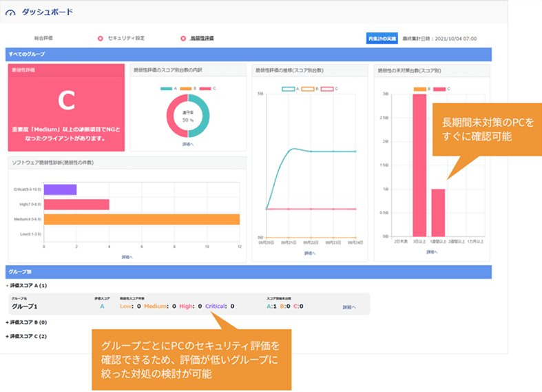Toggle legend C in the 推移 line chart
Screen dimensions: 542x392
point(327,89)
